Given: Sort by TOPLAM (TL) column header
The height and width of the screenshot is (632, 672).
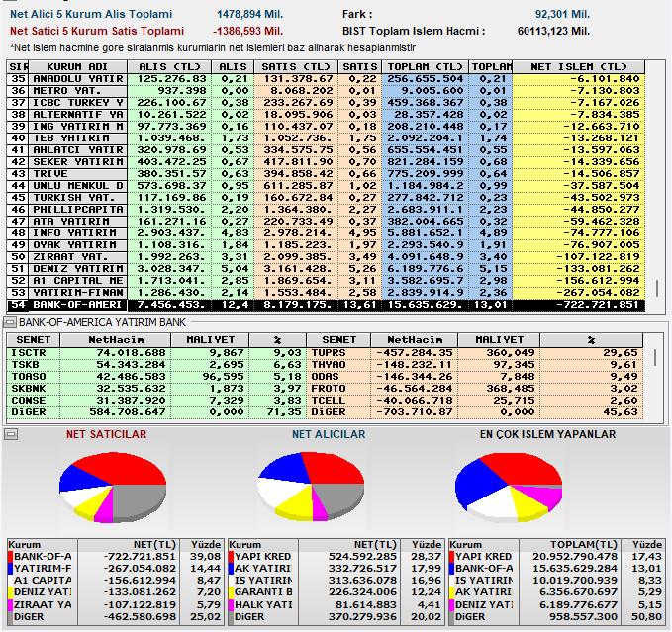Looking at the screenshot, I should [x=426, y=67].
